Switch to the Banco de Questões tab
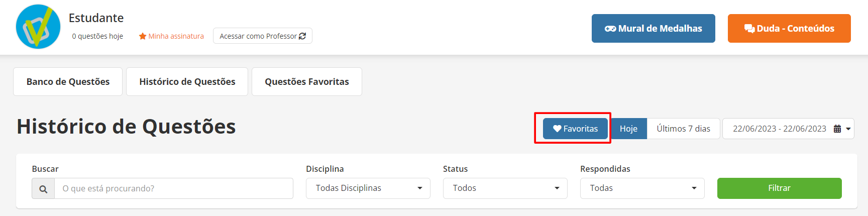Screen dimensions: 868x216 click(x=68, y=81)
